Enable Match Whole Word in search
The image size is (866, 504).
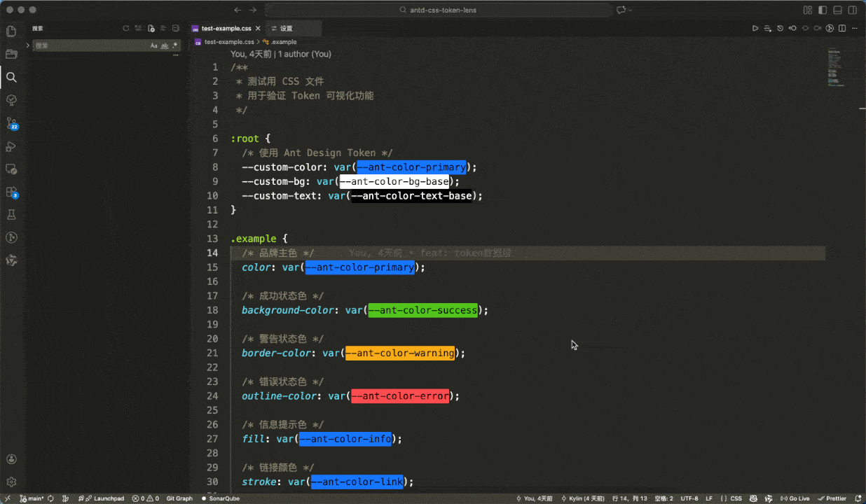coord(165,45)
